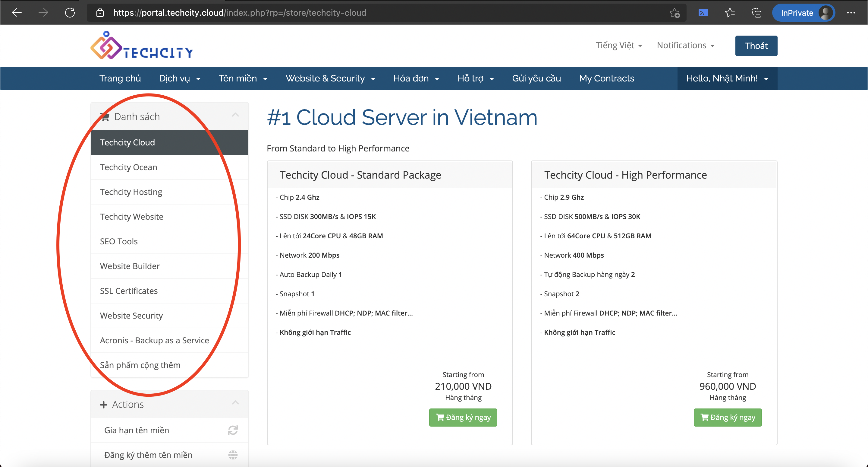Click the Chip 2.9 Ghz line
Image resolution: width=868 pixels, height=467 pixels.
point(562,197)
